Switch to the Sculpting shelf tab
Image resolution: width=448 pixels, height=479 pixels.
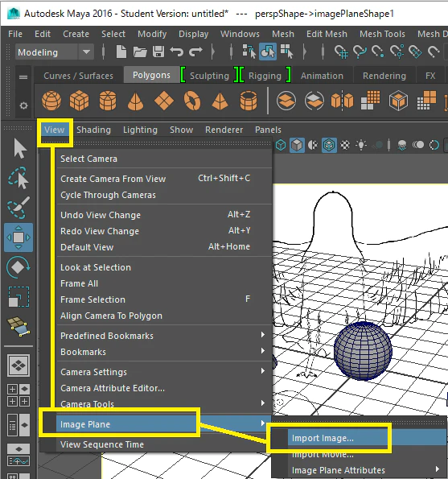click(x=209, y=76)
